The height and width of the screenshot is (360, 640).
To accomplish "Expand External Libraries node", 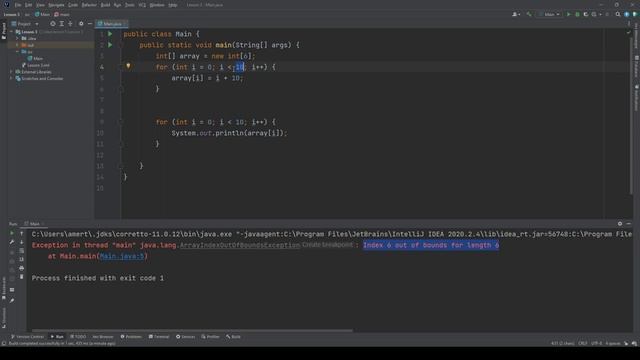I will click(12, 72).
